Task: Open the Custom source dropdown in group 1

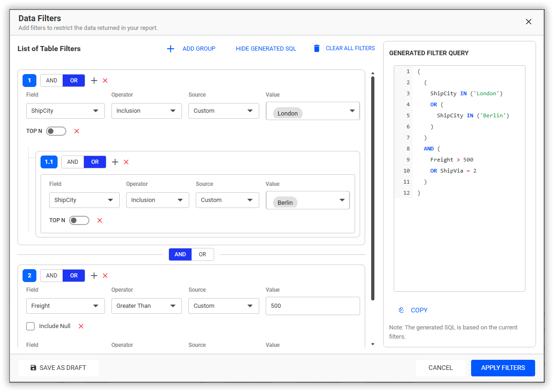Action: pos(223,111)
